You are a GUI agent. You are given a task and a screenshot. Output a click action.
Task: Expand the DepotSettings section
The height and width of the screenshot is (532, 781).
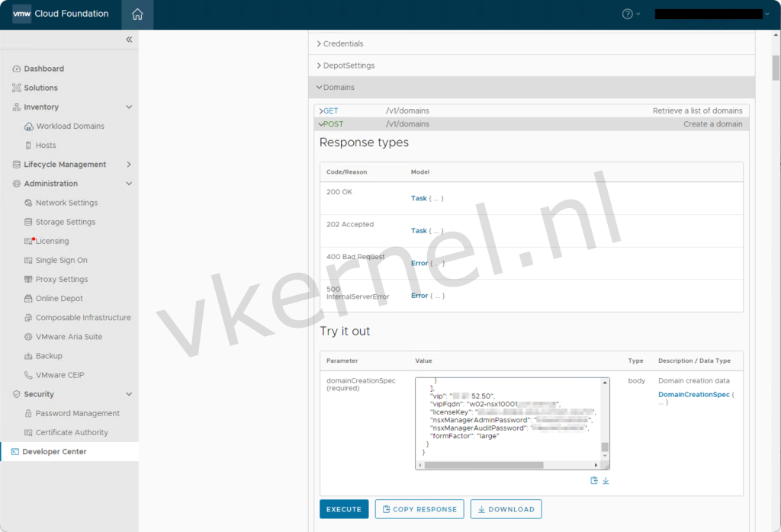click(x=347, y=66)
